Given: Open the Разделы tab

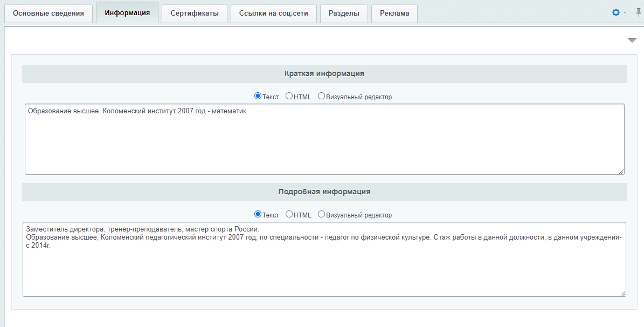Looking at the screenshot, I should pyautogui.click(x=344, y=13).
